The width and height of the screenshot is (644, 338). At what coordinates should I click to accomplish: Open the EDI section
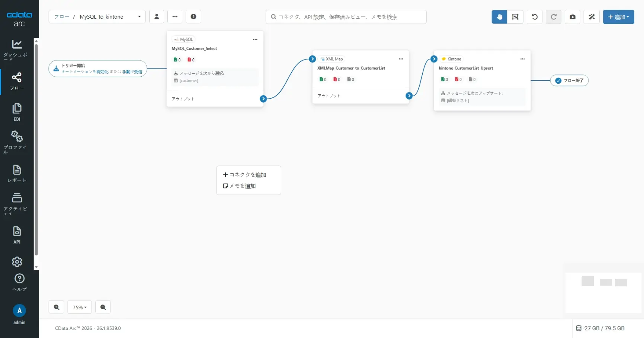[x=17, y=112]
